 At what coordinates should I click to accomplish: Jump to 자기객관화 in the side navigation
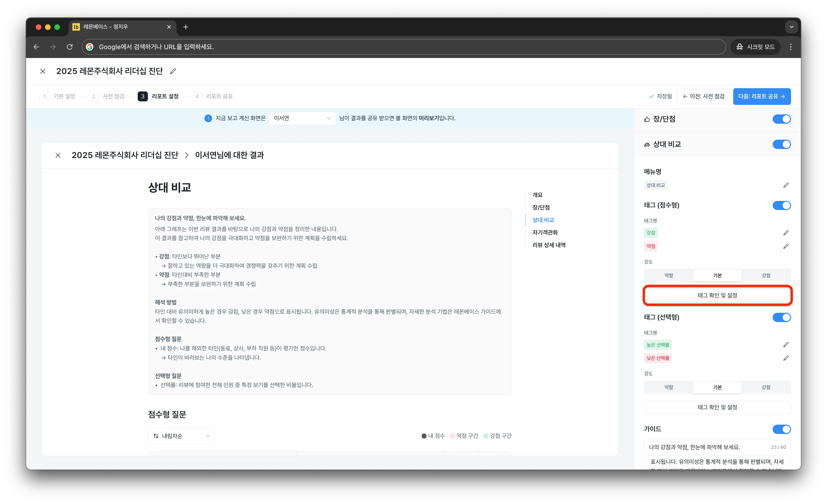pos(545,233)
